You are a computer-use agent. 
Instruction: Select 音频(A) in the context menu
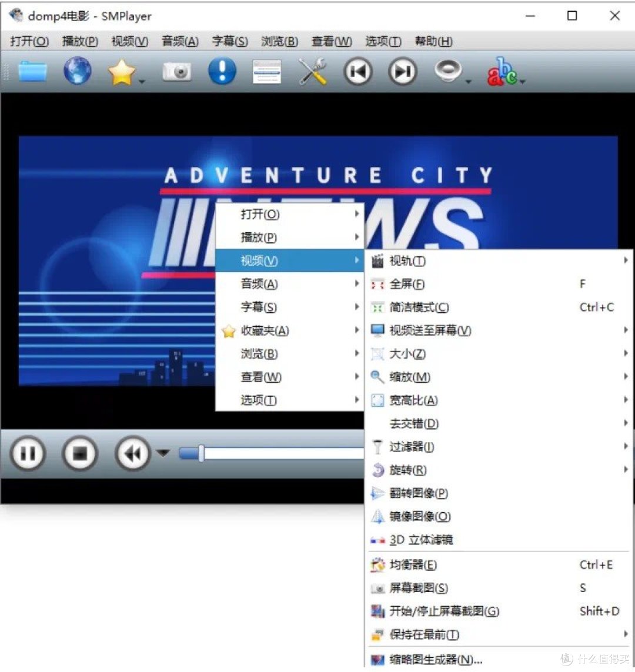tap(259, 284)
